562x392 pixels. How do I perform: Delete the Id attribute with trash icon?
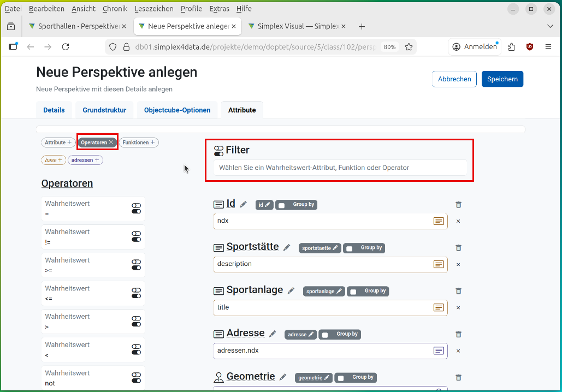[x=458, y=205]
